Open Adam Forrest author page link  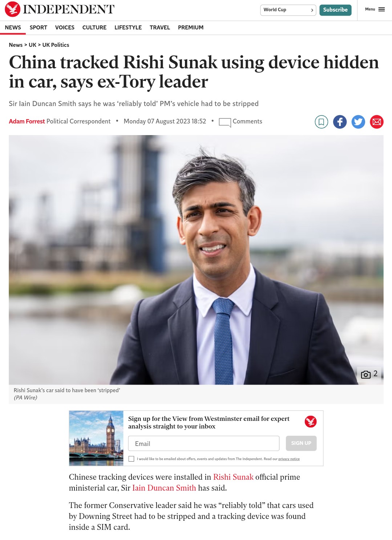point(27,121)
